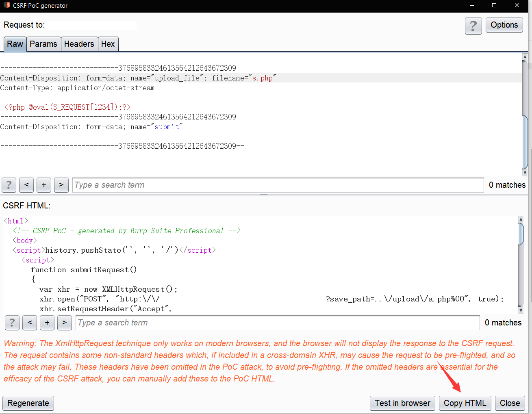Click the filename "s.php" text
The width and height of the screenshot is (532, 414).
point(263,78)
